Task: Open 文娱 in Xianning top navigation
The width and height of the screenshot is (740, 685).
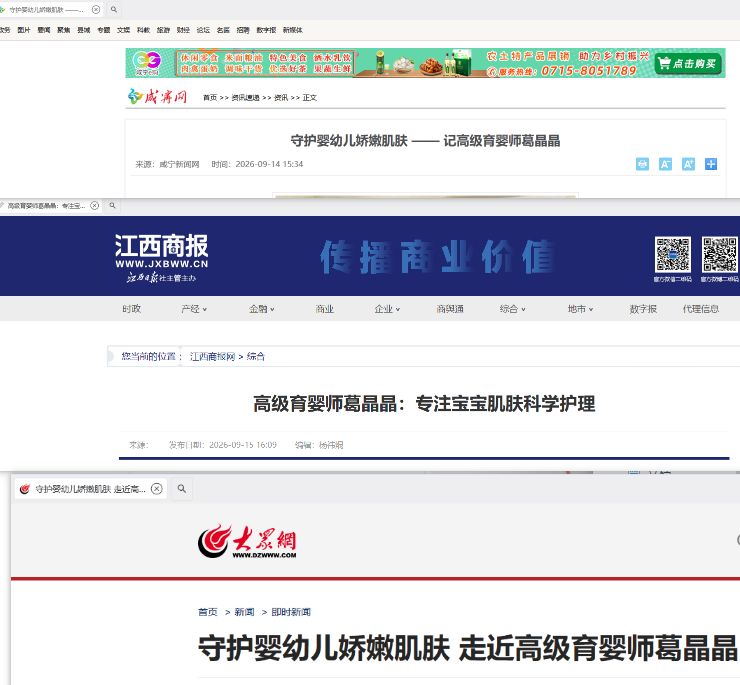Action: pos(124,30)
